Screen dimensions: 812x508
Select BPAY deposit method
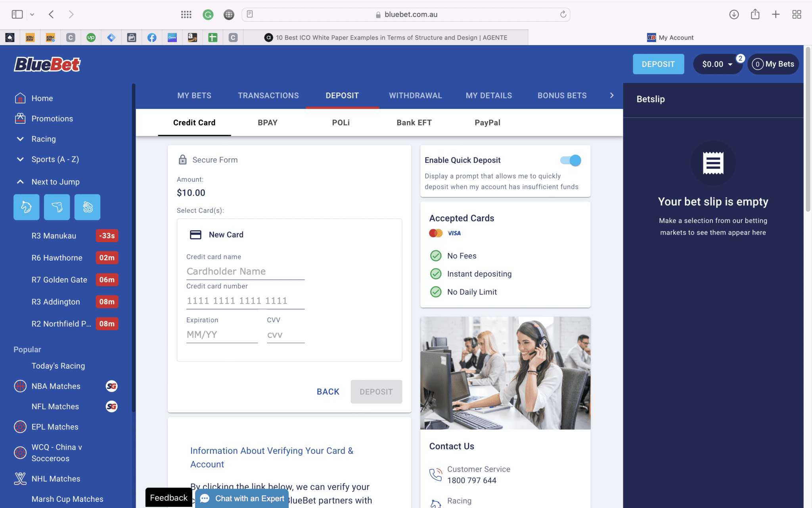(268, 123)
